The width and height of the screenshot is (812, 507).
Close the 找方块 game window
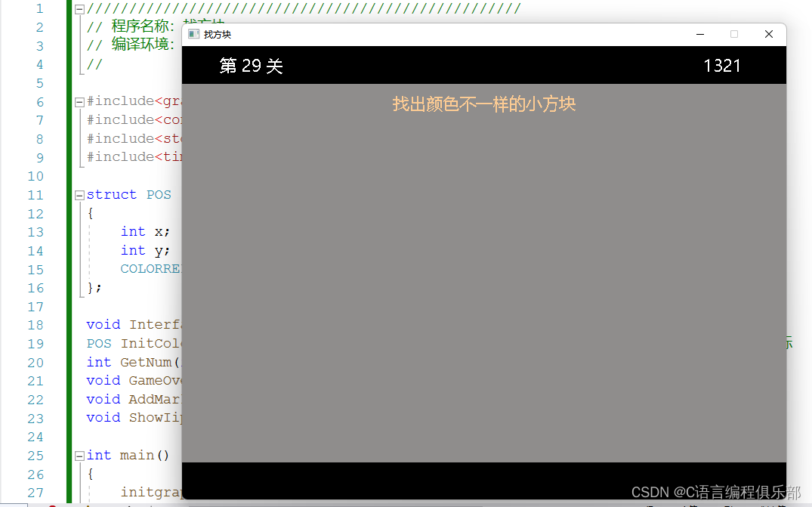768,34
